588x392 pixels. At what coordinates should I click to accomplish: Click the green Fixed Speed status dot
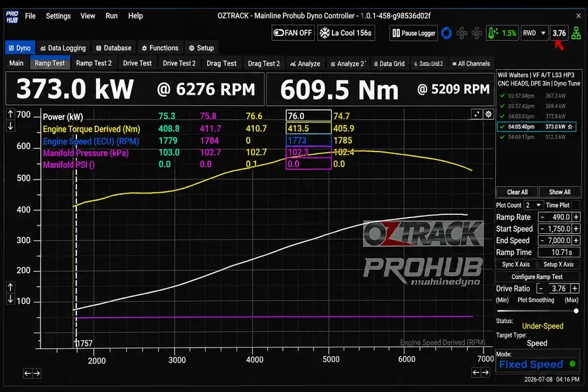(x=572, y=363)
